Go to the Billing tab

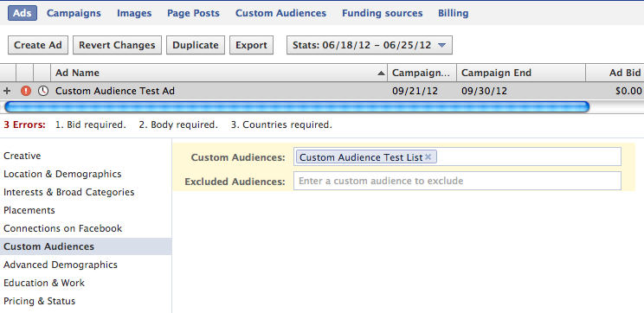454,13
